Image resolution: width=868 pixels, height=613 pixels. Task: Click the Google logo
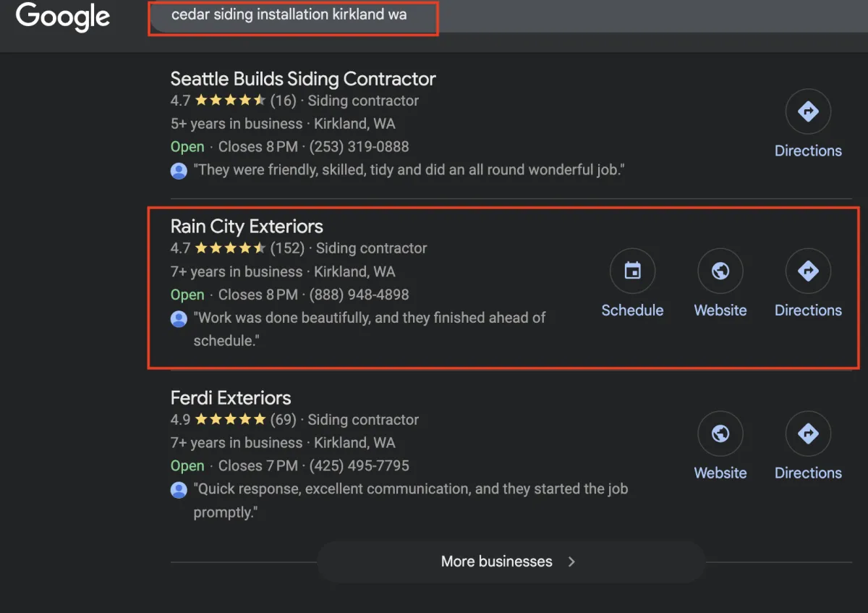tap(63, 16)
